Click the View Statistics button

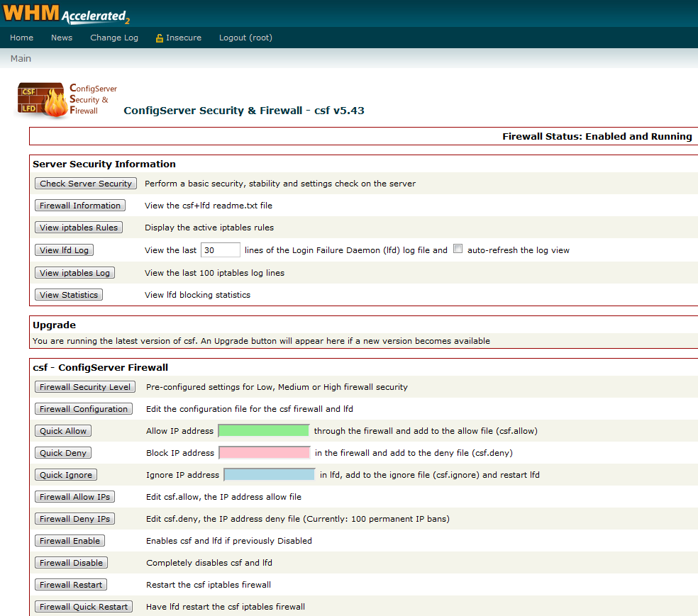click(x=69, y=295)
